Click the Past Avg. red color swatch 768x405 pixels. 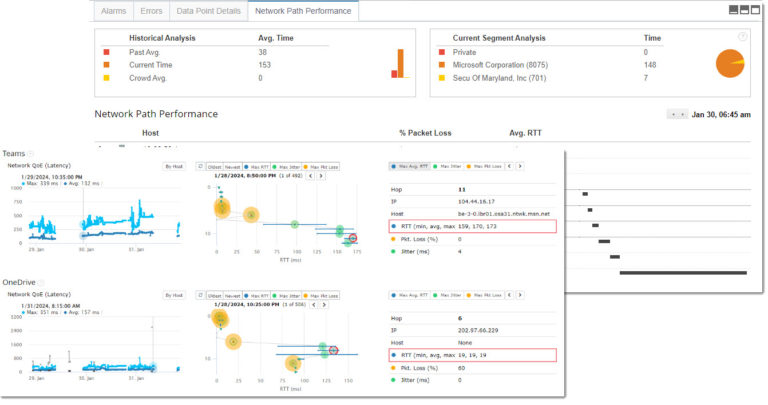pos(106,52)
